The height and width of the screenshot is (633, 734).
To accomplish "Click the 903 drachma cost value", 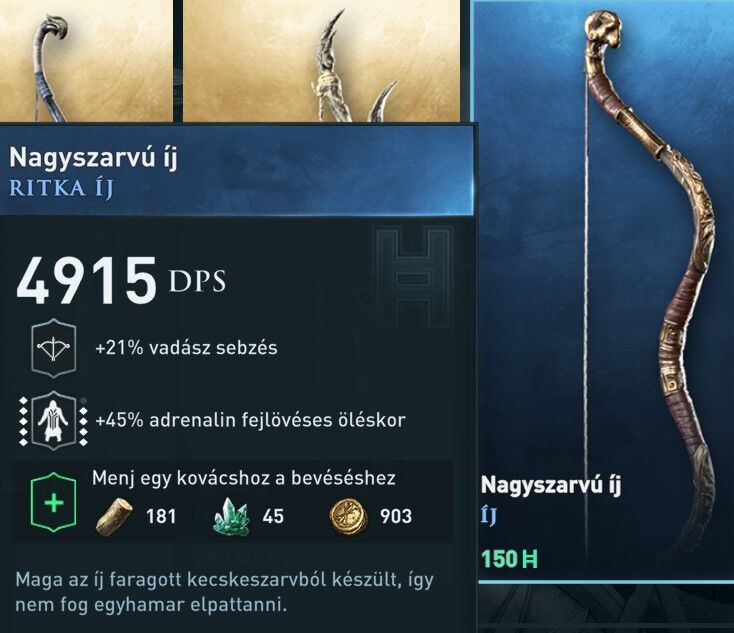I will (x=396, y=516).
